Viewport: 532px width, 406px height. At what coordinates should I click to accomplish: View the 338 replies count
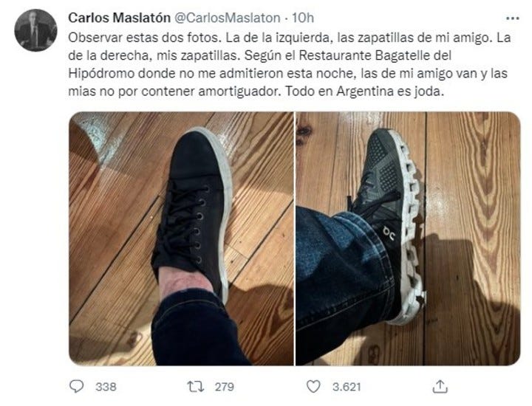click(x=106, y=387)
